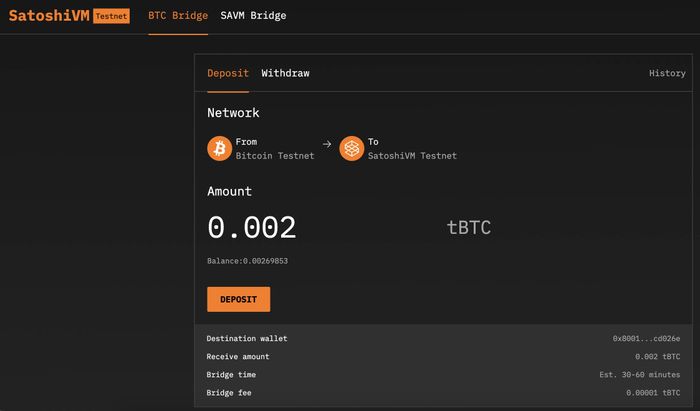Click the Bitcoin Testnet source label
700x411 pixels.
click(x=275, y=156)
